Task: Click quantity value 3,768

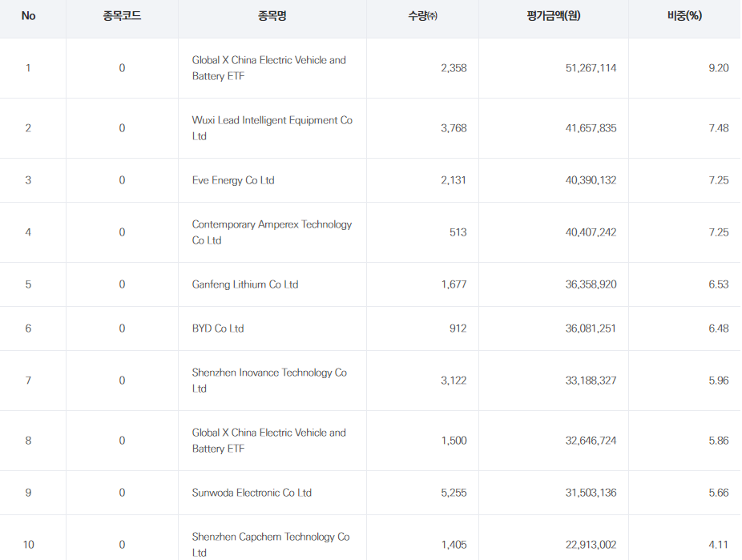Action: 454,128
